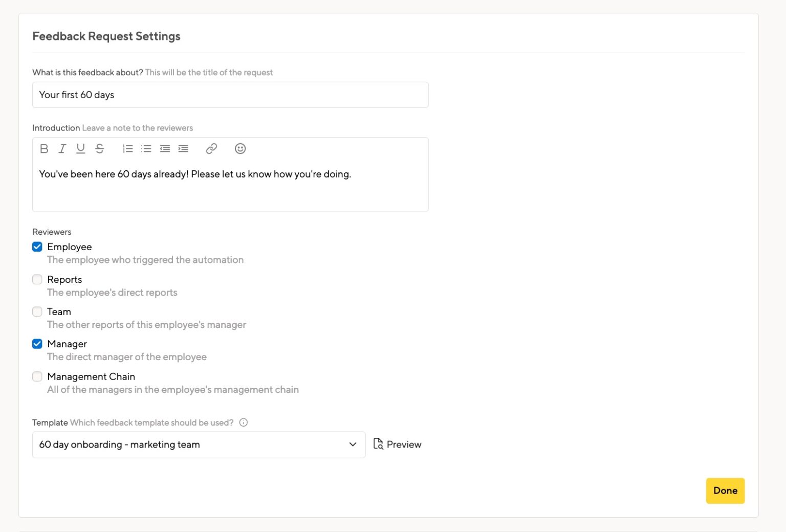Enable the Reports reviewer checkbox
Image resolution: width=786 pixels, height=532 pixels.
pyautogui.click(x=37, y=279)
